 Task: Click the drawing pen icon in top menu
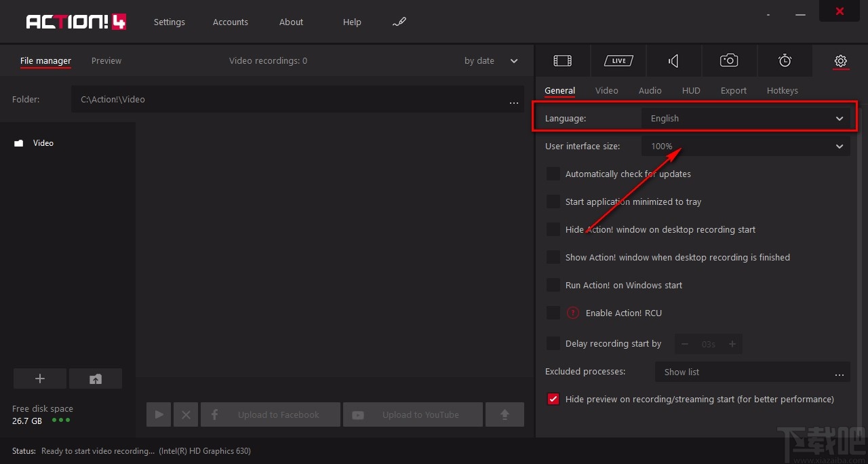click(x=399, y=22)
